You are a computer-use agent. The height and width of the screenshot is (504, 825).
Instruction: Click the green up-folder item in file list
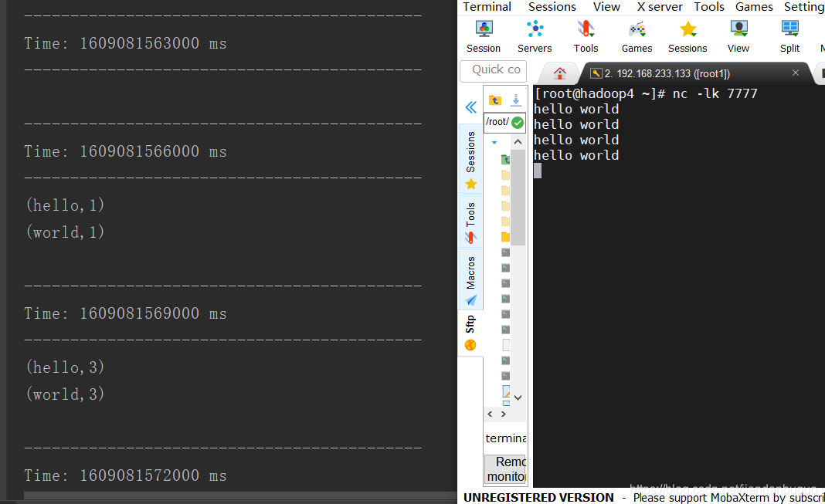click(x=505, y=159)
